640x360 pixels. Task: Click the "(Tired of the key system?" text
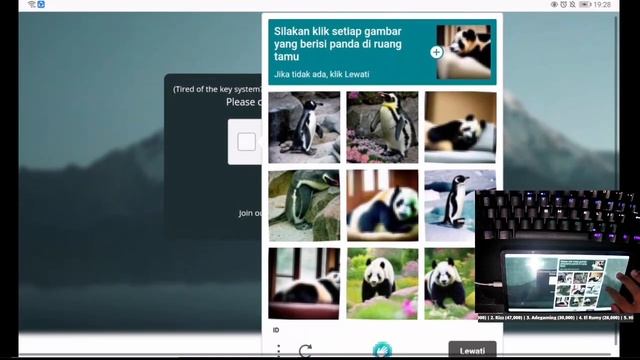coord(217,89)
